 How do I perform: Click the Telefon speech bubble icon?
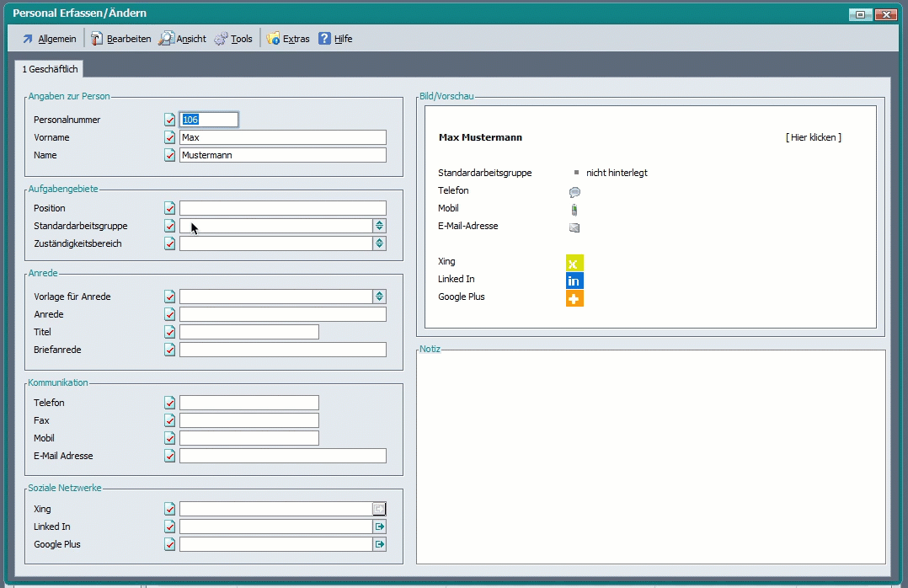[x=574, y=192]
